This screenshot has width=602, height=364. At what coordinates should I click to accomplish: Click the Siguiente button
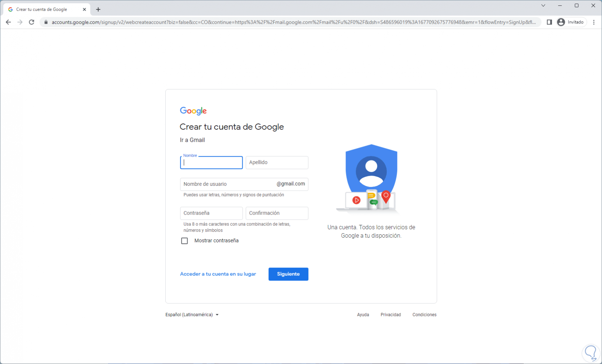tap(288, 274)
